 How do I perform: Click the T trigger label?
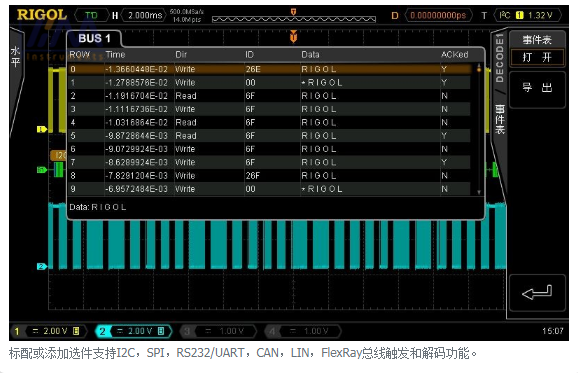pos(484,15)
